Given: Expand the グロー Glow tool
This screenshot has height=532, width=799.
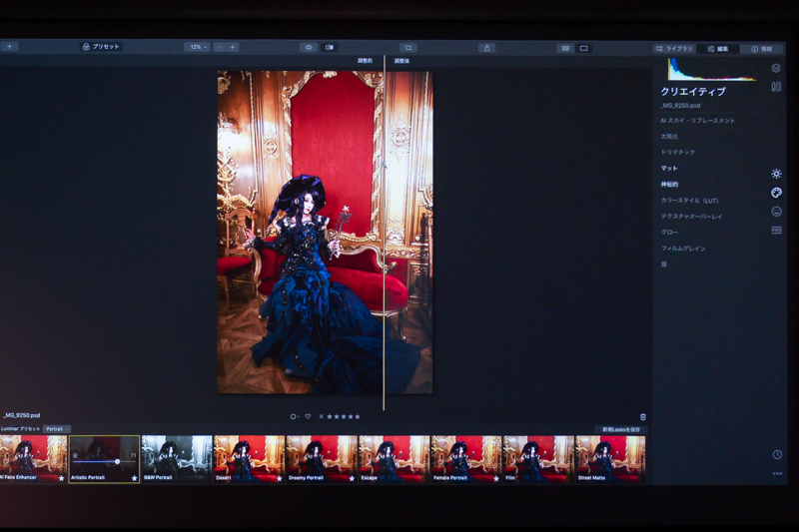Looking at the screenshot, I should (x=669, y=233).
